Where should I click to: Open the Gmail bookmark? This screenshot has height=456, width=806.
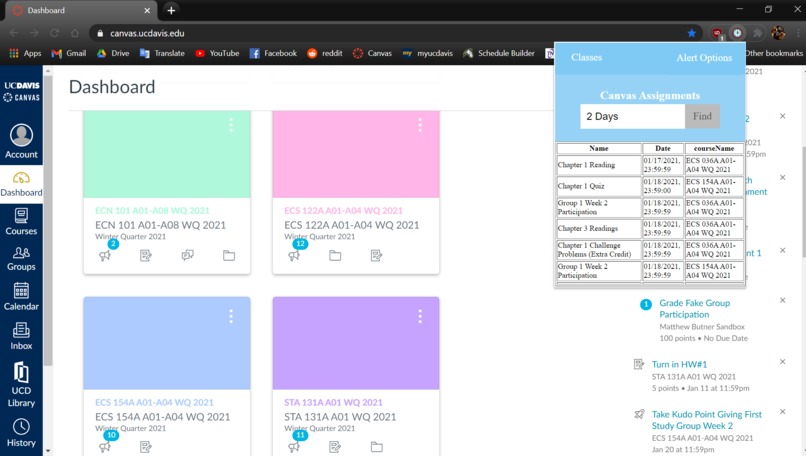69,53
